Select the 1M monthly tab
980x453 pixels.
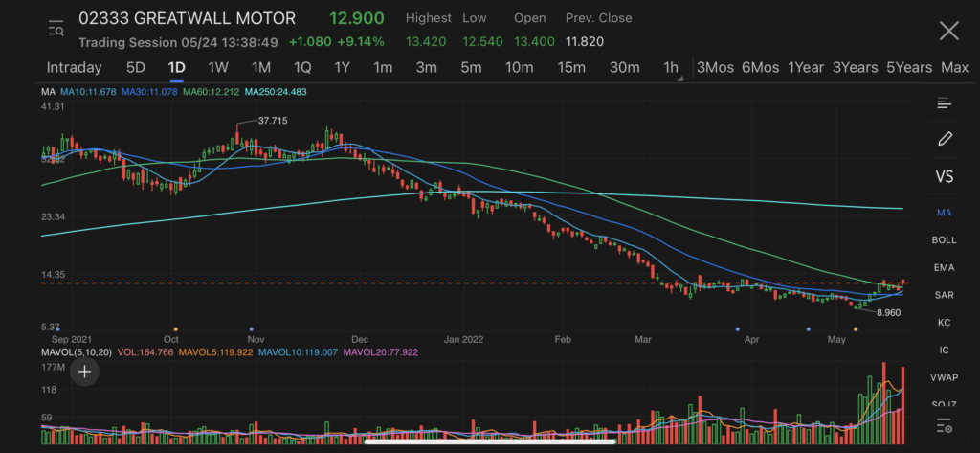[x=260, y=68]
